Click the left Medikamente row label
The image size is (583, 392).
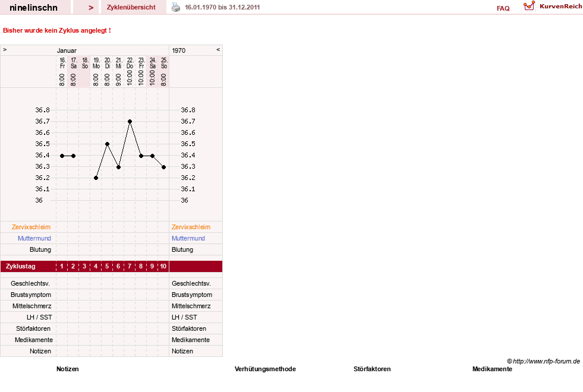34,340
